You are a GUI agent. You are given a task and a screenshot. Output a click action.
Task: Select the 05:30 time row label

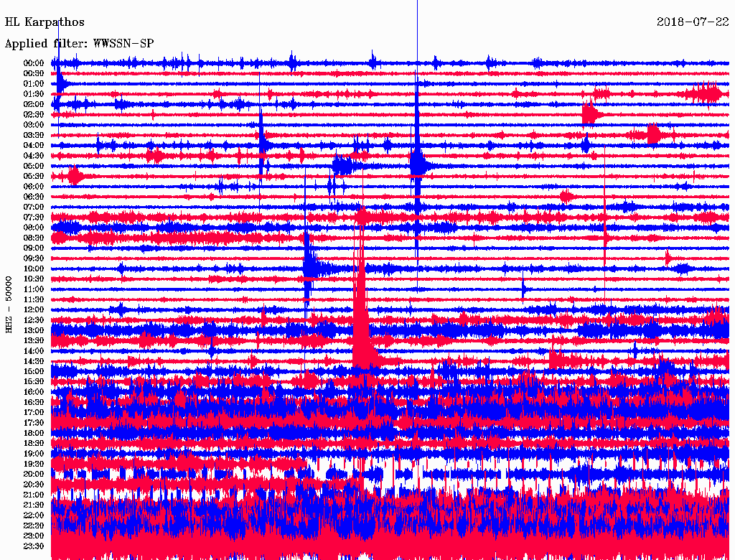click(34, 177)
